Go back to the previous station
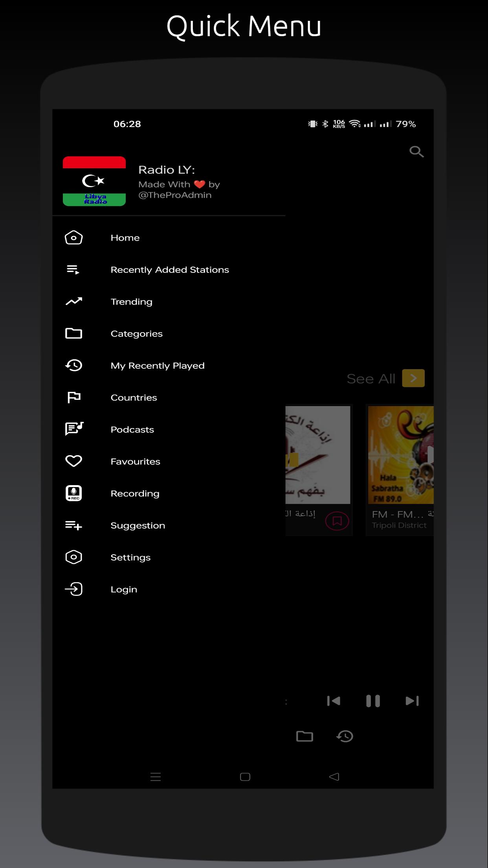 334,701
